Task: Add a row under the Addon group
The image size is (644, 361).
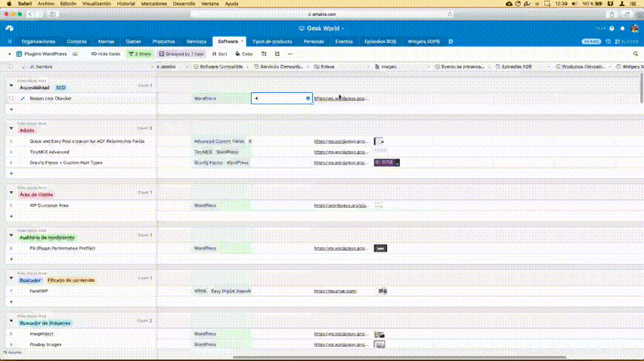Action: 11,174
